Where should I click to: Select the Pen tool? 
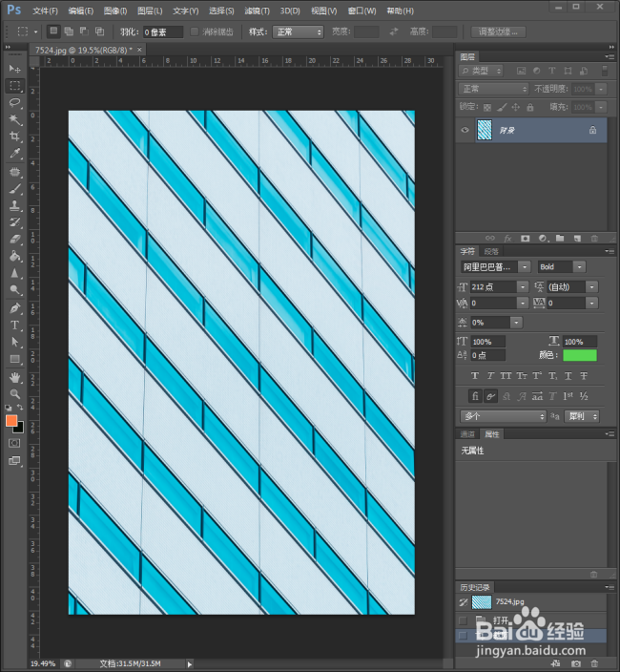pos(14,308)
